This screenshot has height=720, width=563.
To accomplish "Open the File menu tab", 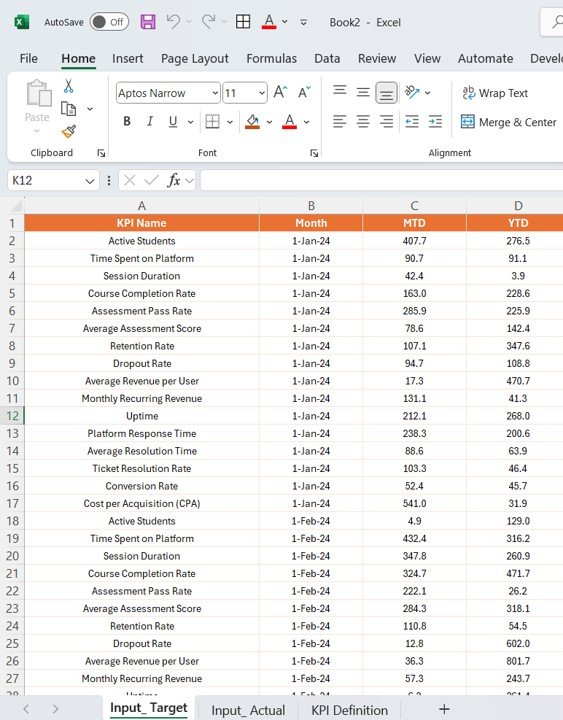I will (28, 58).
